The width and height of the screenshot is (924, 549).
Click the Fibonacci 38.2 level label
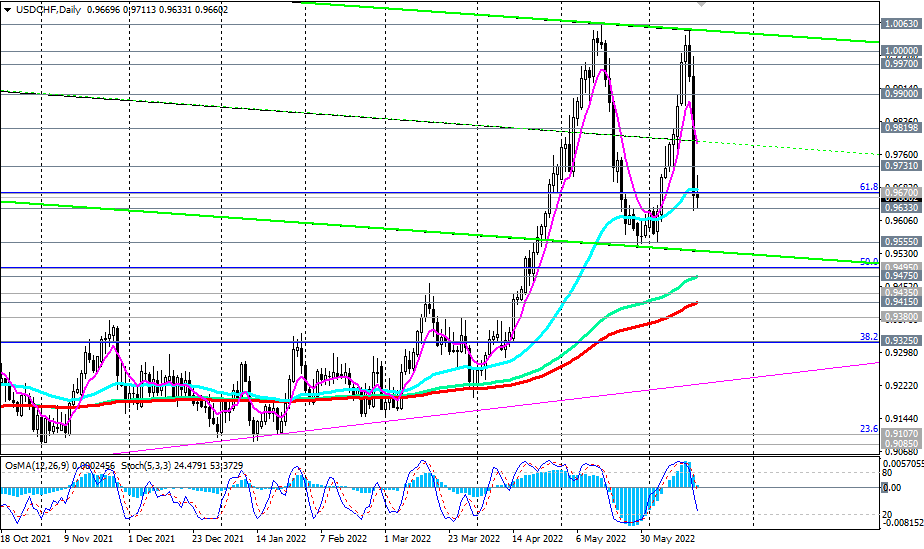point(869,337)
